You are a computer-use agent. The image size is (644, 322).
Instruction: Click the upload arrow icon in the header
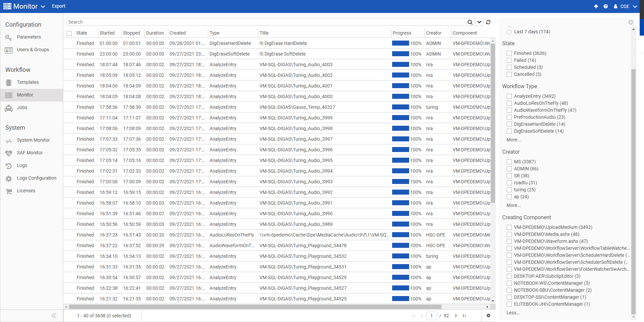[x=596, y=6]
